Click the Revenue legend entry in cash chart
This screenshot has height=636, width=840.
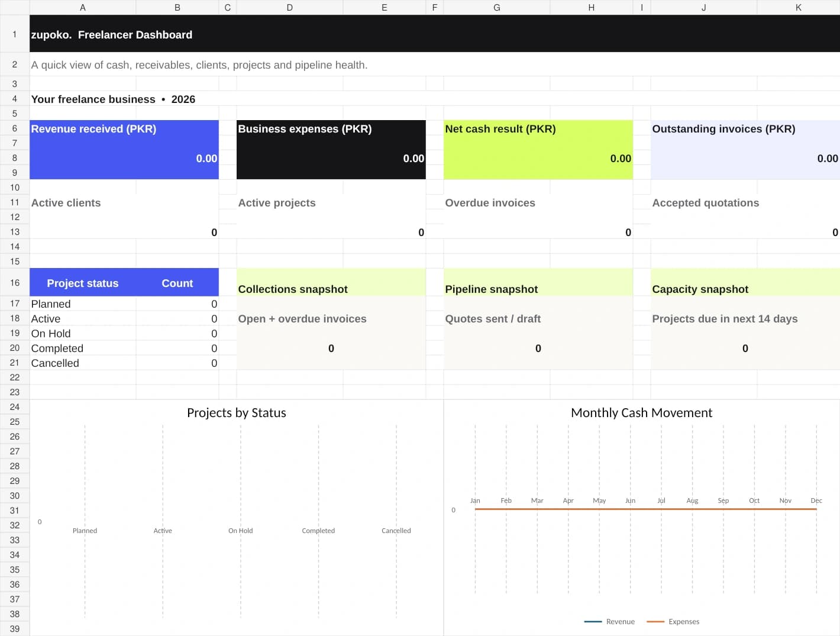pos(609,622)
